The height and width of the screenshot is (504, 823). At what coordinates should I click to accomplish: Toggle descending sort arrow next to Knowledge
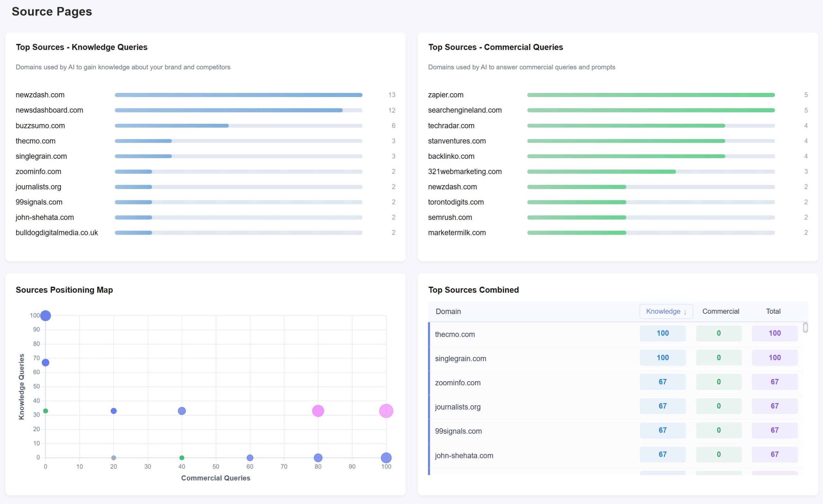tap(684, 311)
